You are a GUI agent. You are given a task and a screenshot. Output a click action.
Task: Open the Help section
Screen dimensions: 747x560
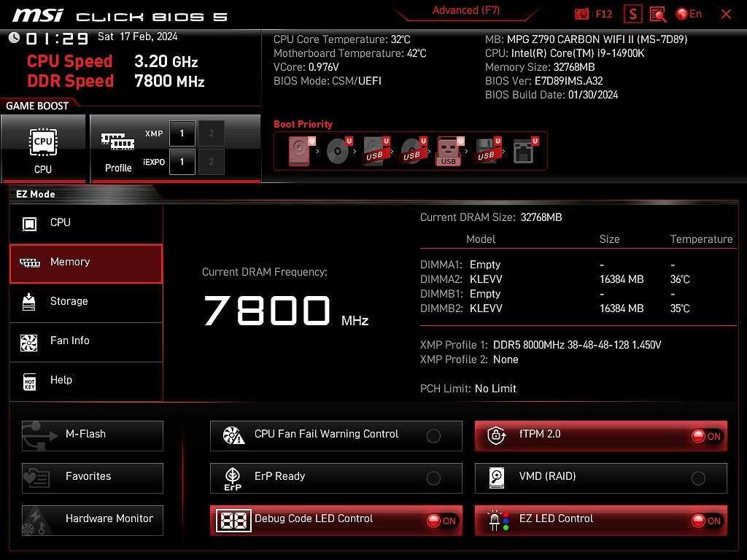coord(86,381)
